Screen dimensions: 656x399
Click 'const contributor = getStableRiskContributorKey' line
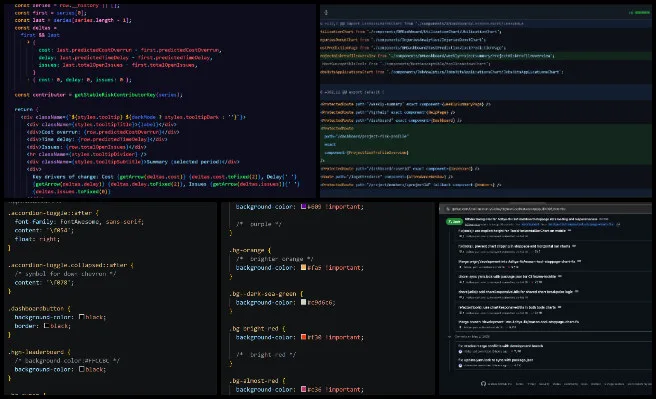[98, 95]
